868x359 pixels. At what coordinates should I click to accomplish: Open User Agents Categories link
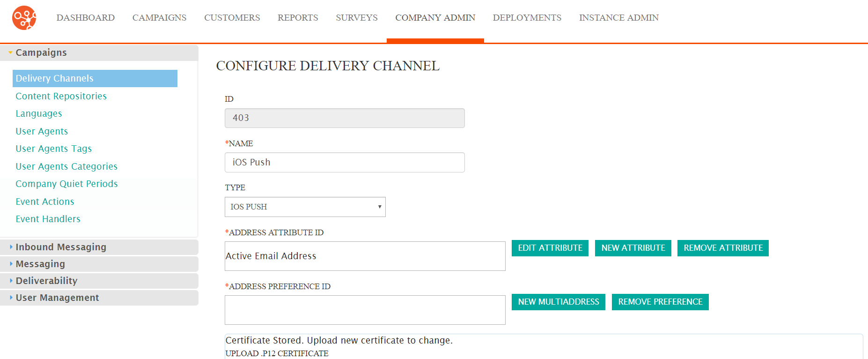point(66,166)
